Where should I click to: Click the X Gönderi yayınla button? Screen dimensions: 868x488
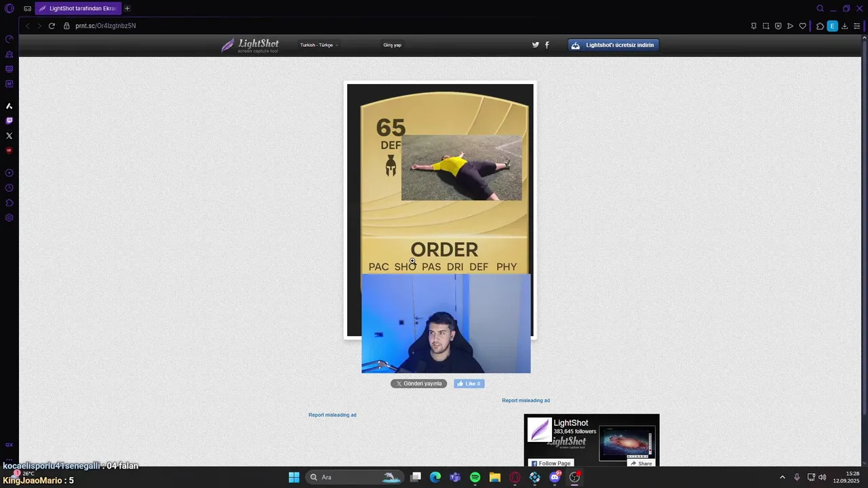click(x=418, y=384)
